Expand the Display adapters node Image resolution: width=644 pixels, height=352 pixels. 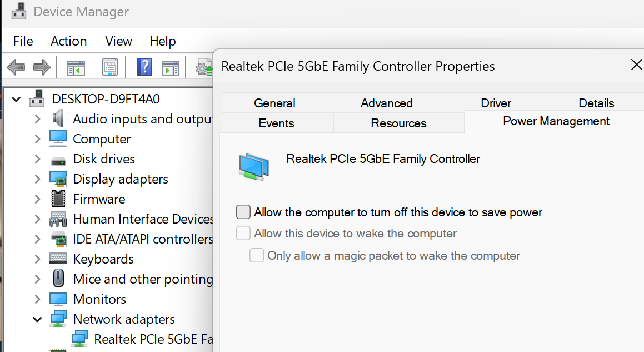coord(37,179)
